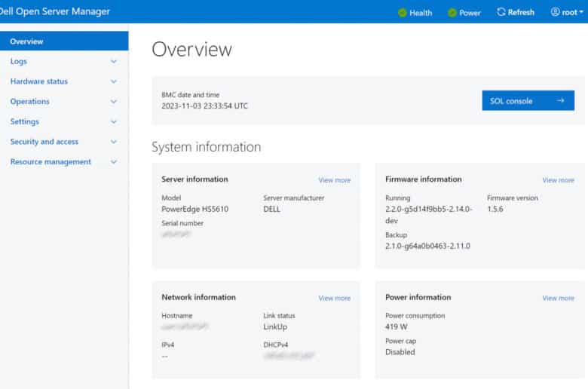Open the Settings menu item

(64, 121)
